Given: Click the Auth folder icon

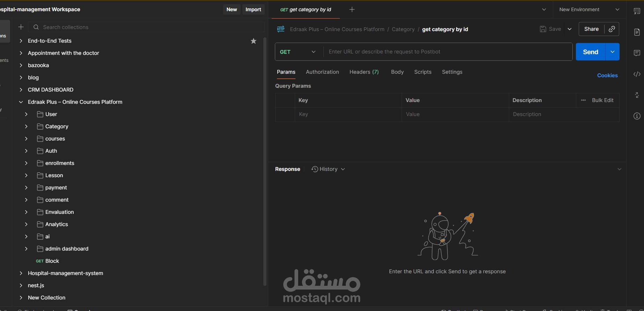Looking at the screenshot, I should [40, 151].
